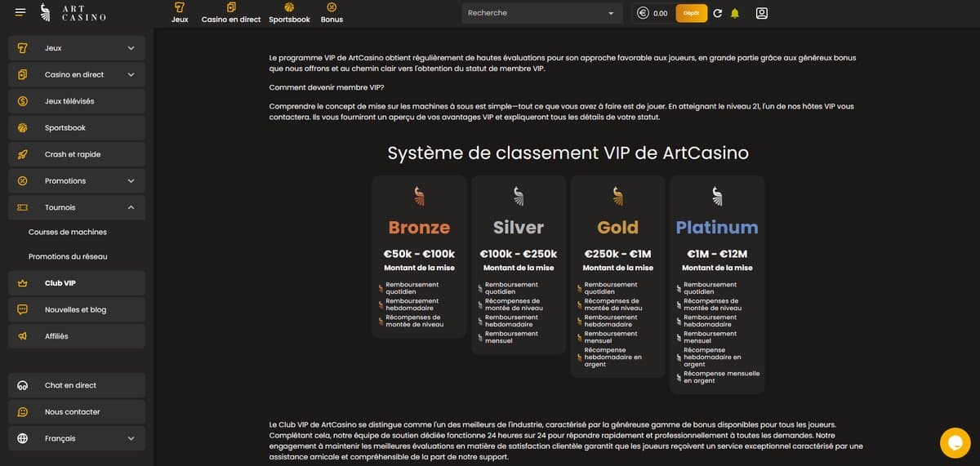Click the Affiliés megaphone icon
The height and width of the screenshot is (466, 980).
pyautogui.click(x=23, y=336)
